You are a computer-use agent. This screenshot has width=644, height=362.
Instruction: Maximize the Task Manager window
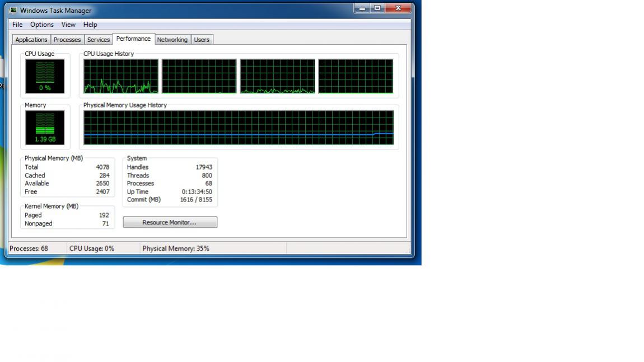pyautogui.click(x=377, y=8)
